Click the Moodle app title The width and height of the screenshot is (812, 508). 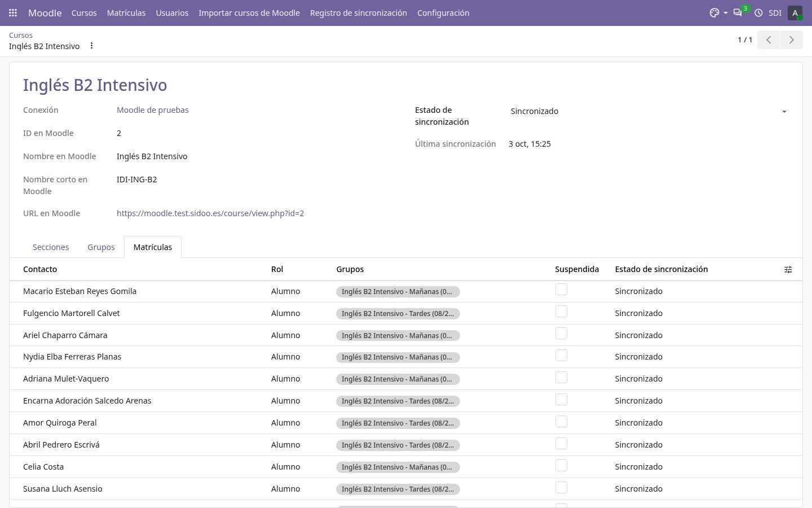[45, 12]
